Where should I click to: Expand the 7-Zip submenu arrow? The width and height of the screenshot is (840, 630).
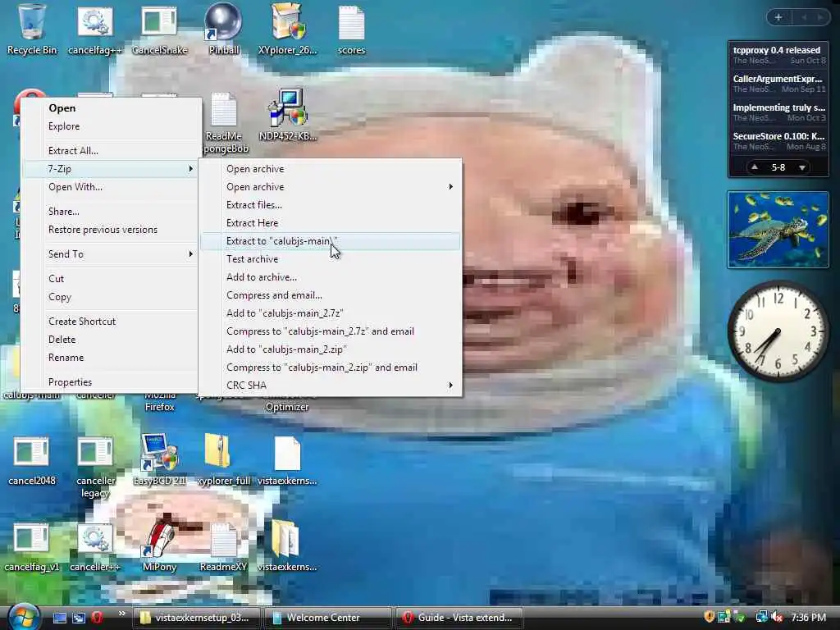click(190, 169)
